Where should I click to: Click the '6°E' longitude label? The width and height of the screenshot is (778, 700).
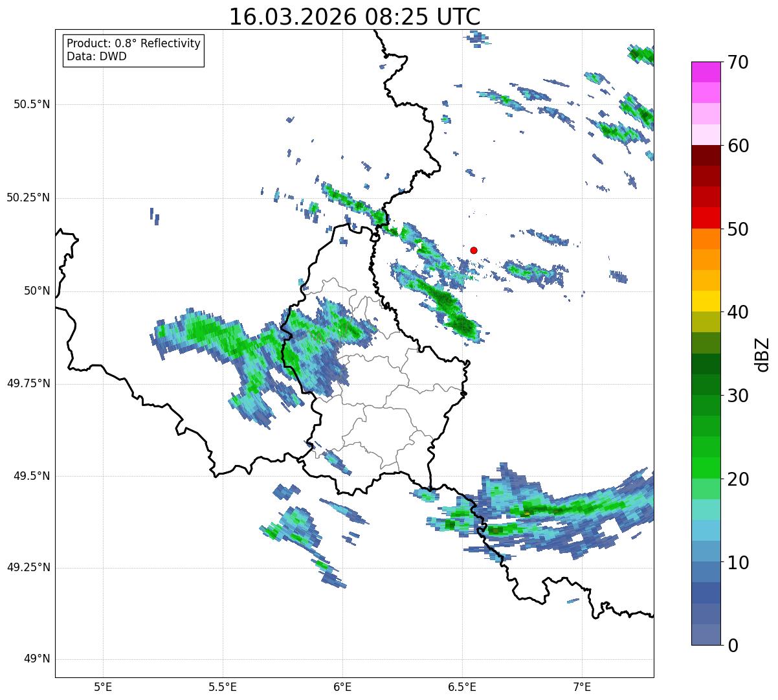(x=342, y=686)
